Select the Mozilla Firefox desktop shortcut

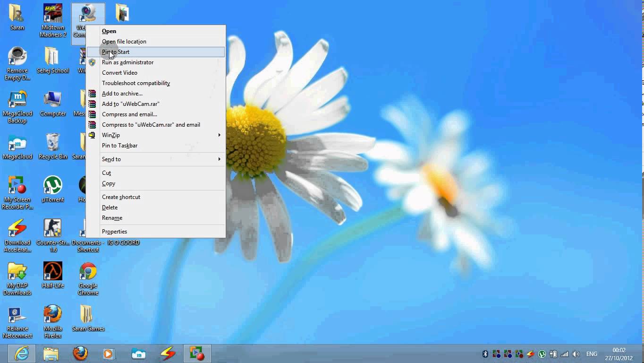(x=53, y=322)
